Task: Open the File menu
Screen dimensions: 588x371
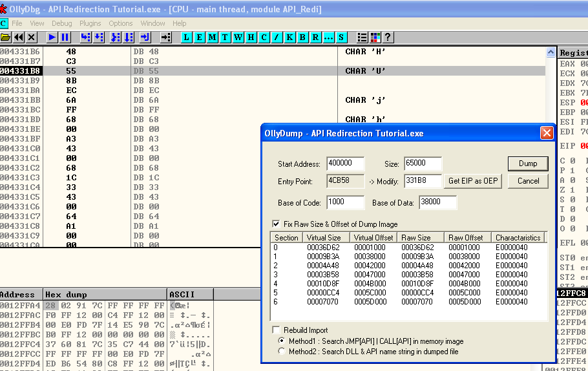Action: 17,23
